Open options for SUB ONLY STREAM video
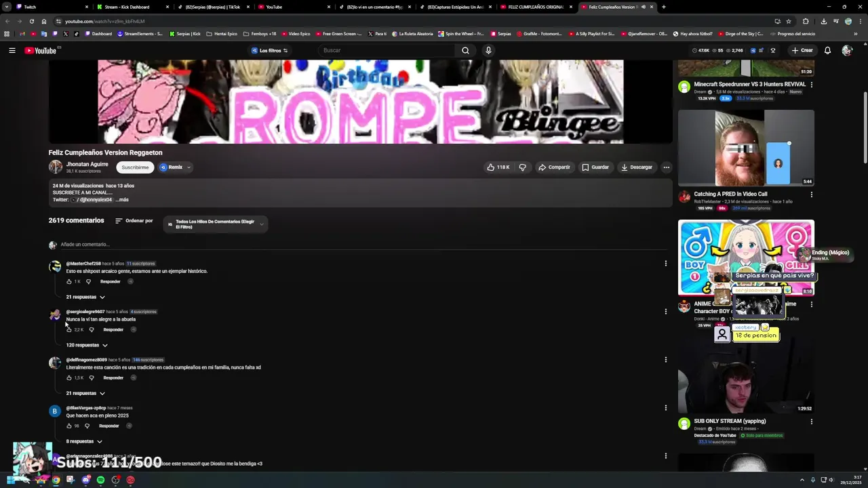The width and height of the screenshot is (868, 488). coord(811,422)
